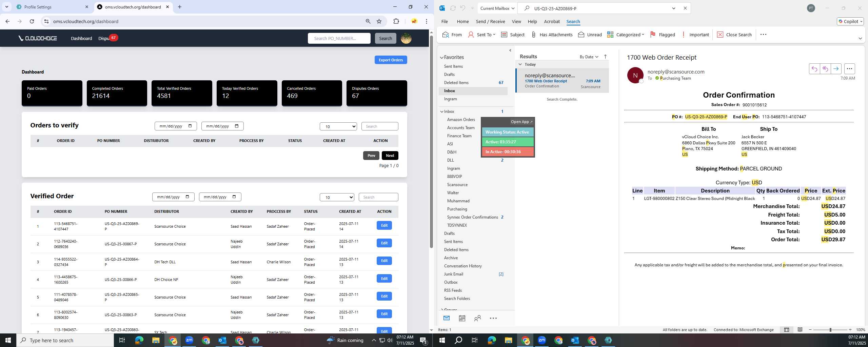The width and height of the screenshot is (868, 347).
Task: Click Next in Orders to verify
Action: [x=390, y=156]
